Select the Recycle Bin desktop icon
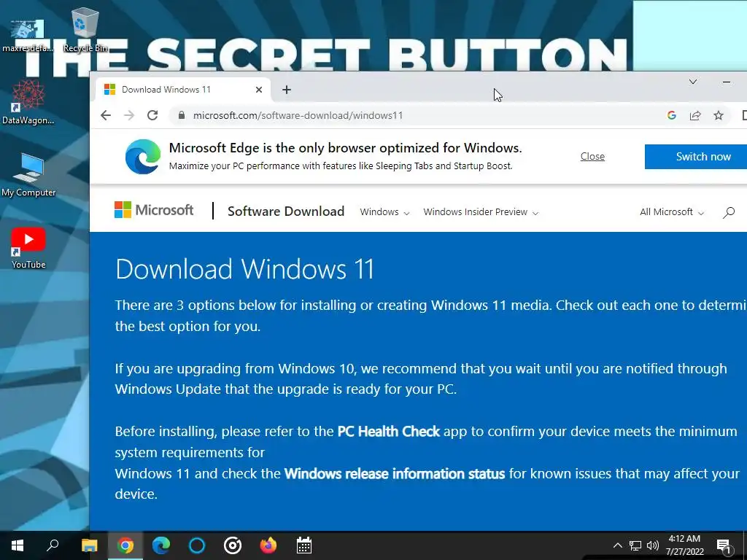This screenshot has width=747, height=560. 85,31
